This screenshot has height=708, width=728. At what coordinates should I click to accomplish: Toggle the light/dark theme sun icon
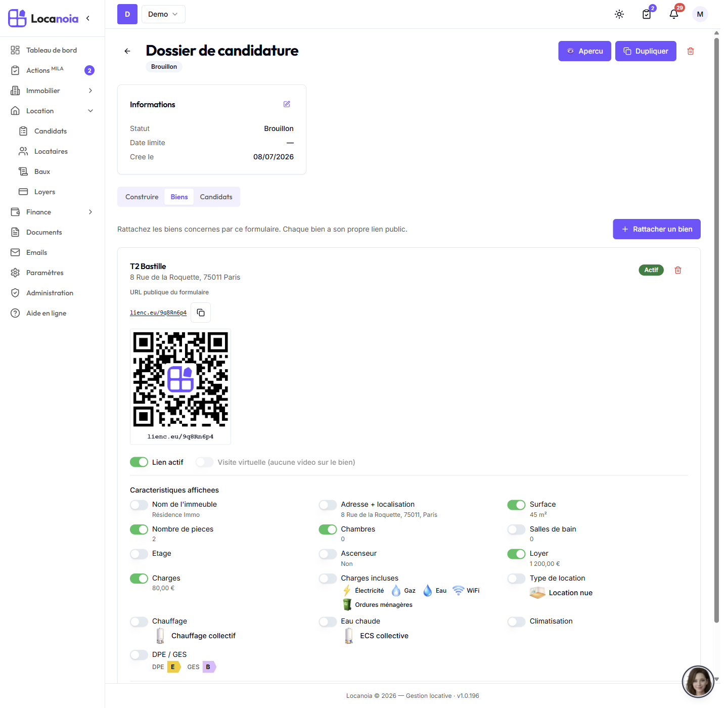click(619, 14)
